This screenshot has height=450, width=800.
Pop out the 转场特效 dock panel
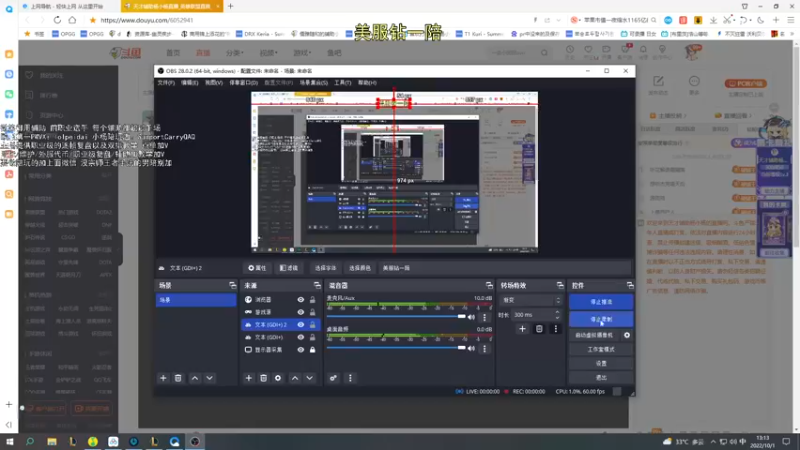(x=560, y=285)
